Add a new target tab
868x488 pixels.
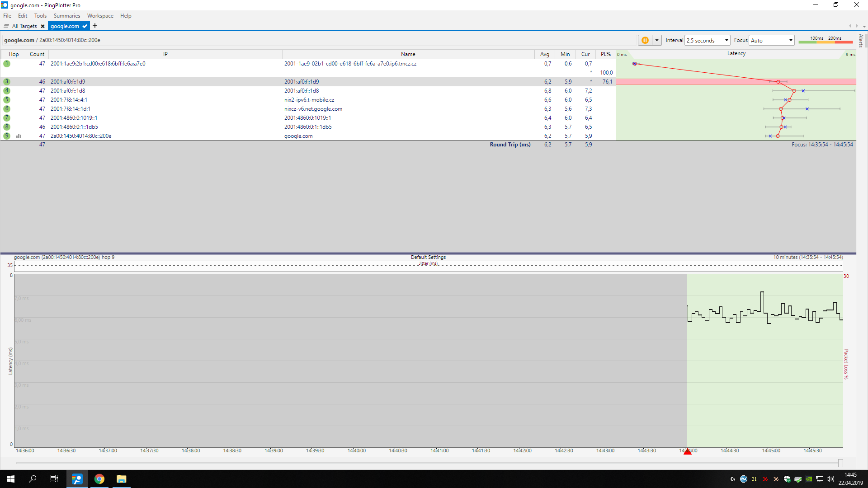coord(95,26)
